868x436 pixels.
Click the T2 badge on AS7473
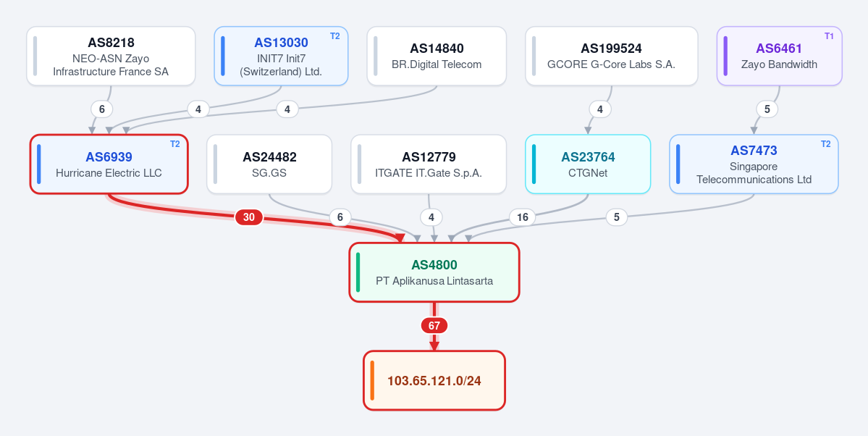click(x=825, y=144)
